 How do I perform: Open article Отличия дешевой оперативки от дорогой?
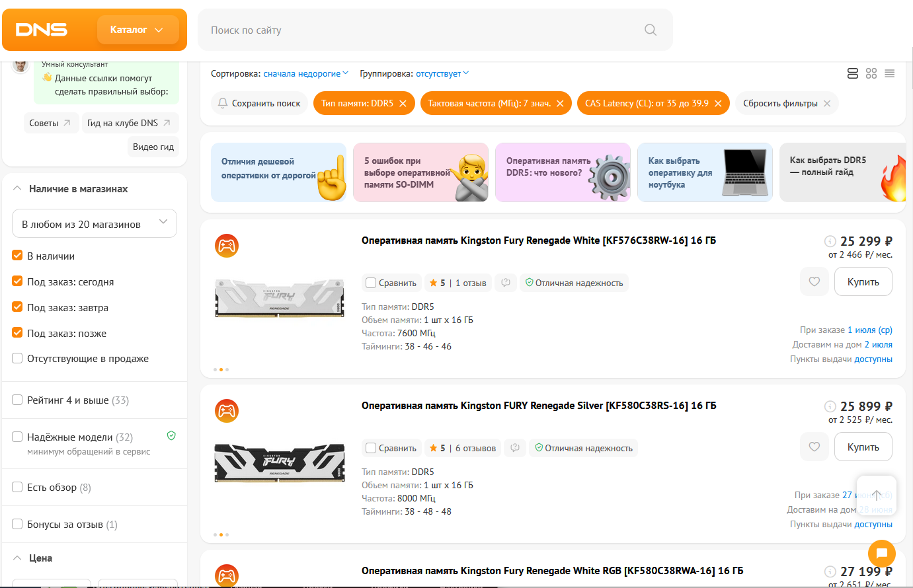click(278, 172)
